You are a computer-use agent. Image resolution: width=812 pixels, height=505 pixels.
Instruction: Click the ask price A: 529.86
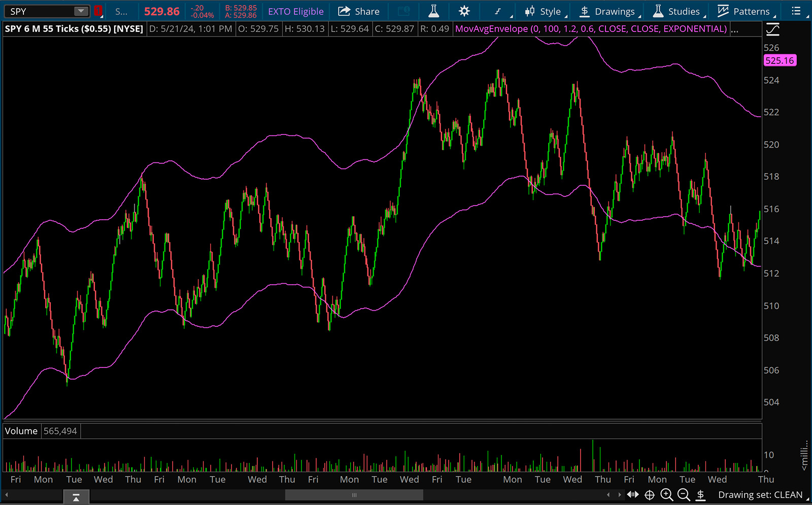click(x=241, y=15)
